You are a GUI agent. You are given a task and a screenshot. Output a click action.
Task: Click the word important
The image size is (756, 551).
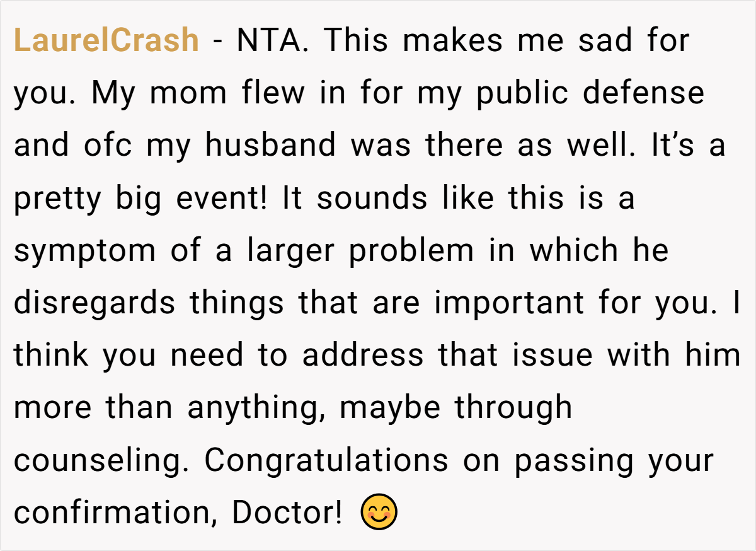[510, 303]
